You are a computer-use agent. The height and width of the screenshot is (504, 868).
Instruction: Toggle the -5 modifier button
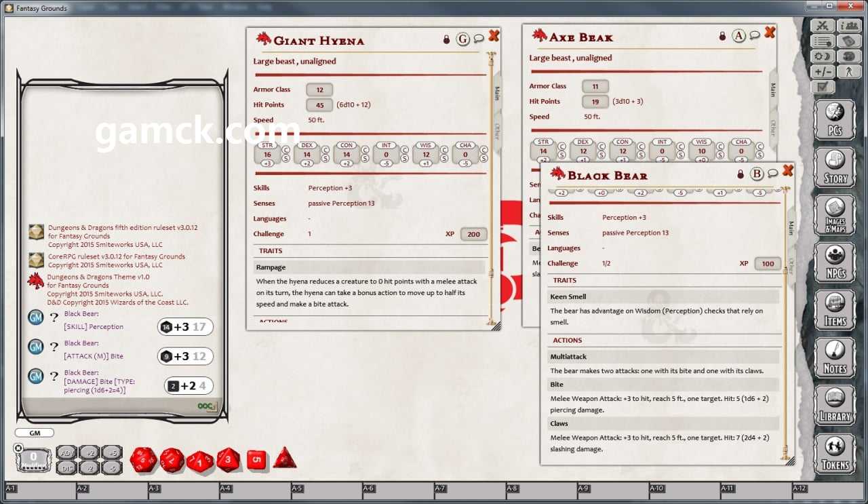tap(113, 467)
